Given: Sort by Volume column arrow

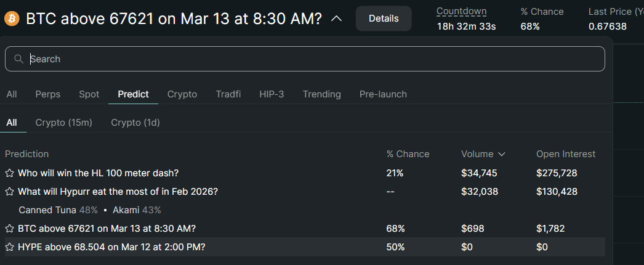Looking at the screenshot, I should [x=502, y=154].
